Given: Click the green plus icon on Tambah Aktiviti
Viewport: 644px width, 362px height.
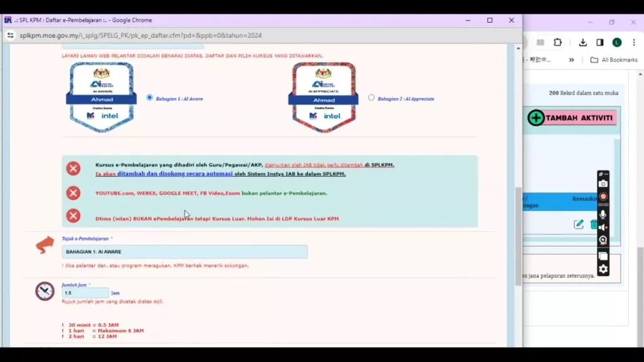Looking at the screenshot, I should click(x=536, y=118).
